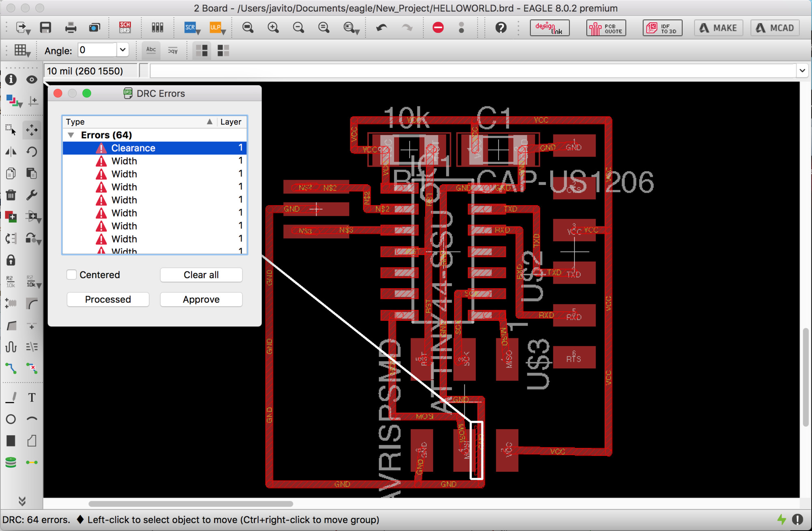Undo the last action
The height and width of the screenshot is (531, 812).
point(381,28)
